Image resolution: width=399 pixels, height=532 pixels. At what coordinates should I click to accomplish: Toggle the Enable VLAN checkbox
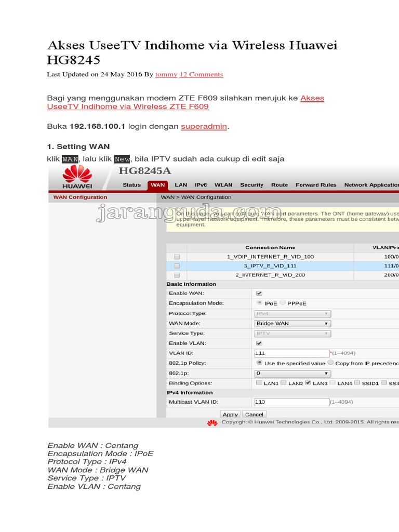point(259,343)
